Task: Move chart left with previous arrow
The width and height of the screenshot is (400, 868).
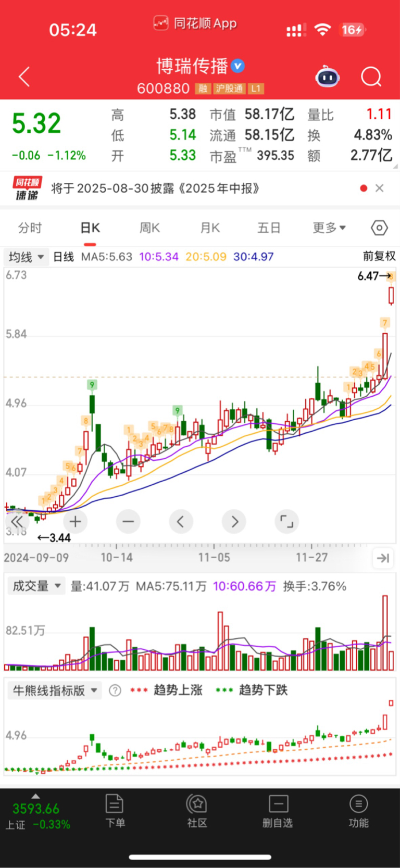Action: 181,521
